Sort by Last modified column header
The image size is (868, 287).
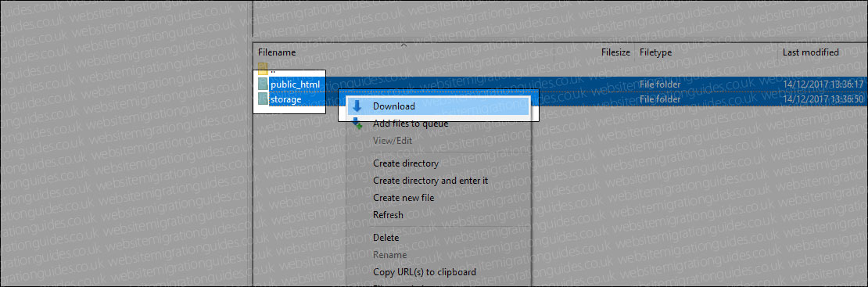point(810,52)
